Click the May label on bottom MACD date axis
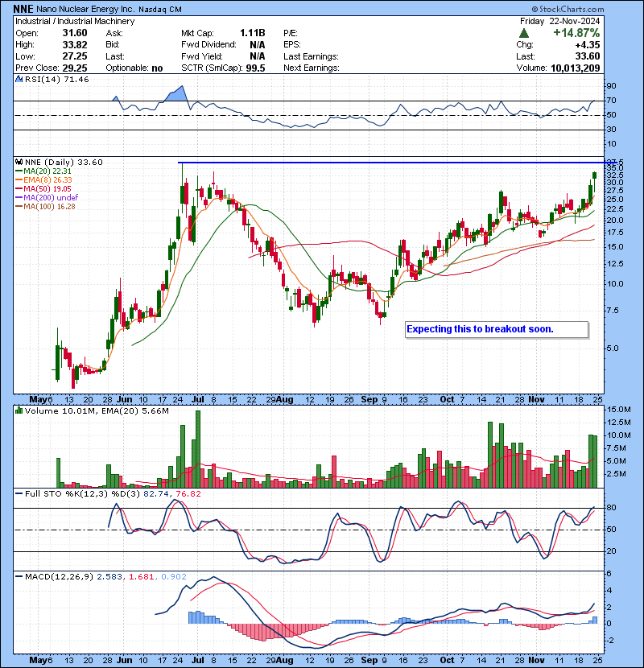The height and width of the screenshot is (668, 644). 39,660
